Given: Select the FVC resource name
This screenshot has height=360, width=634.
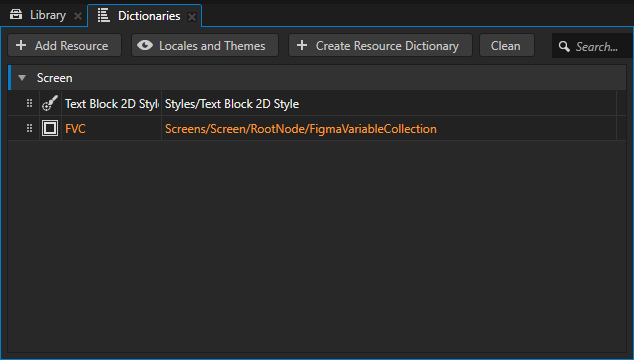Looking at the screenshot, I should pos(75,129).
